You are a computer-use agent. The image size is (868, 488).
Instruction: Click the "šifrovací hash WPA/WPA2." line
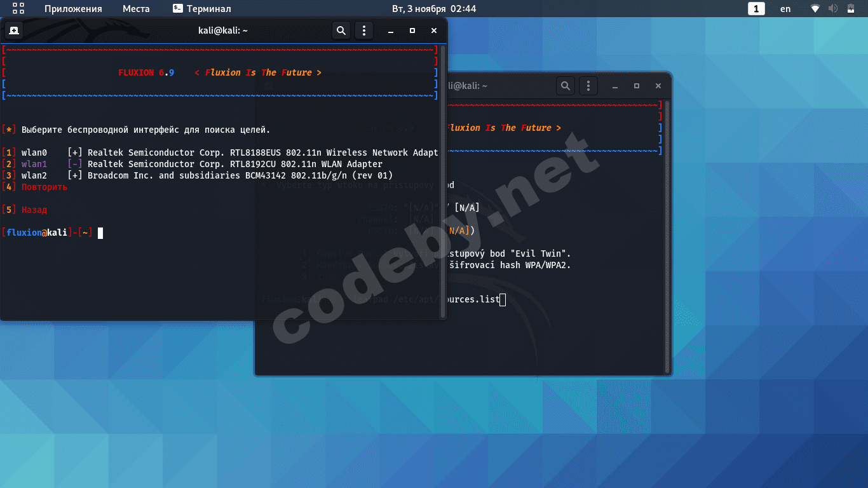(510, 265)
